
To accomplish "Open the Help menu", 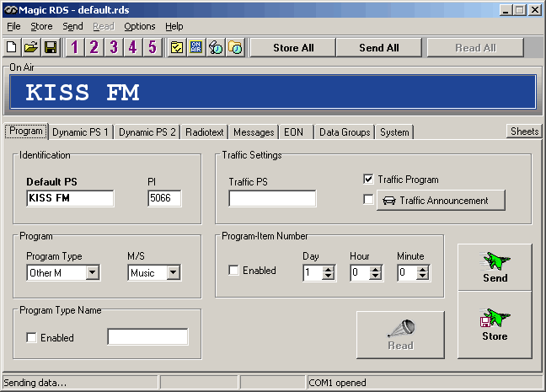I will (174, 26).
